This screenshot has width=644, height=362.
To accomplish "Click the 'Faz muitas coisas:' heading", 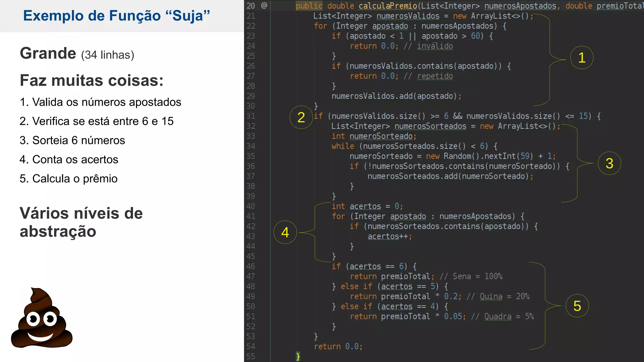I will tap(92, 80).
